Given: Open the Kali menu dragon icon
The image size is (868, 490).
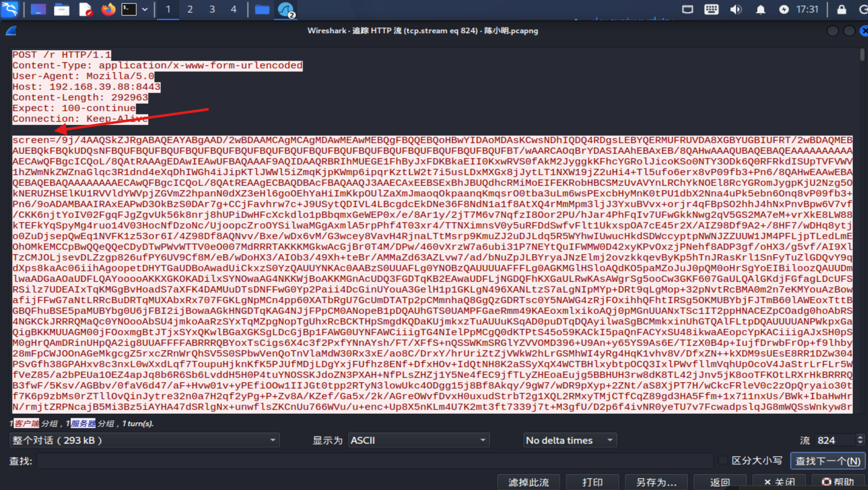Looking at the screenshot, I should (x=10, y=9).
